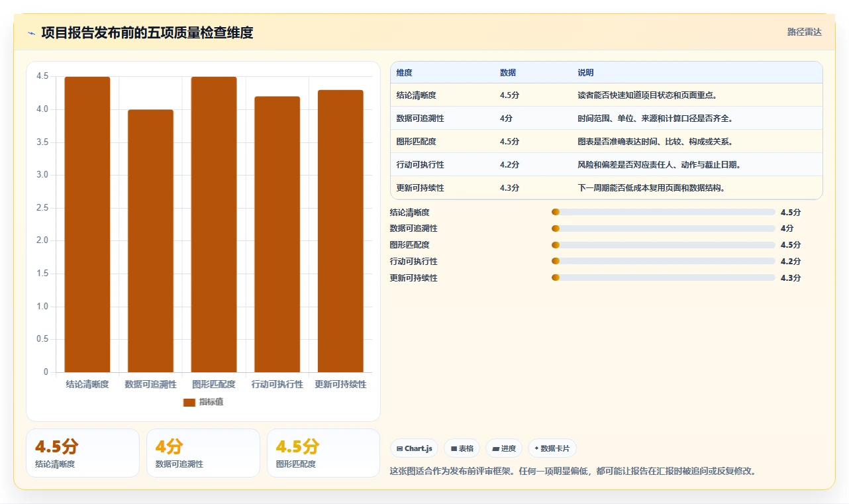Click the description 图表是否准确表达时间、比较、构成或关系
The width and height of the screenshot is (849, 504).
655,142
